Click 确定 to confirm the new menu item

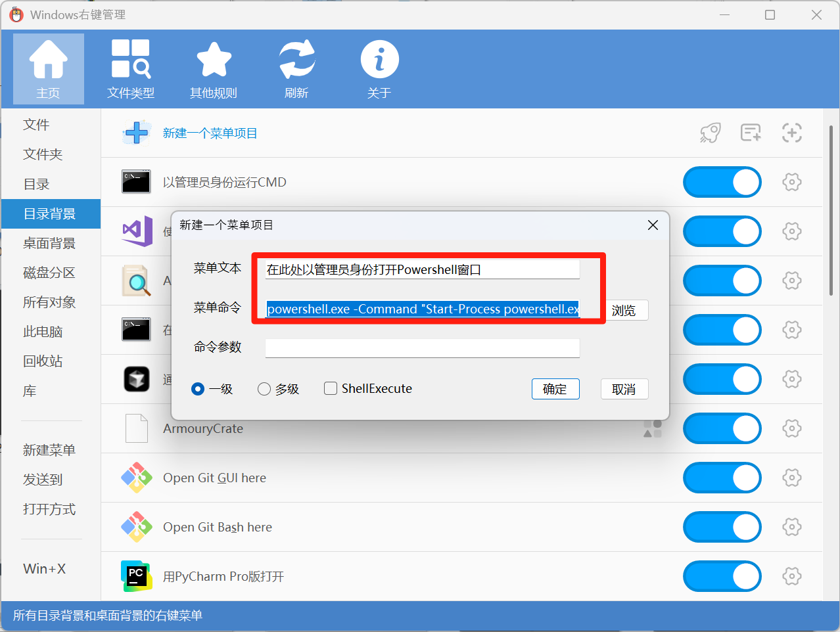(x=555, y=389)
